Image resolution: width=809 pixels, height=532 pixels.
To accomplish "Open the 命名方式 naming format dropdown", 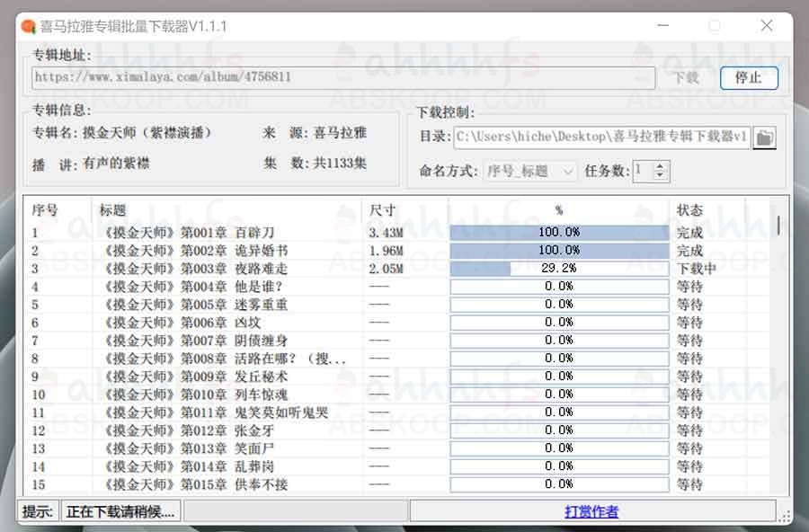I will (x=529, y=171).
